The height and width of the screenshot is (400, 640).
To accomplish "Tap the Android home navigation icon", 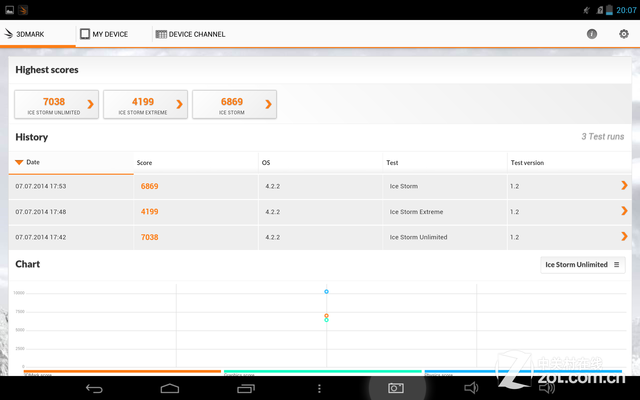I will (x=170, y=388).
